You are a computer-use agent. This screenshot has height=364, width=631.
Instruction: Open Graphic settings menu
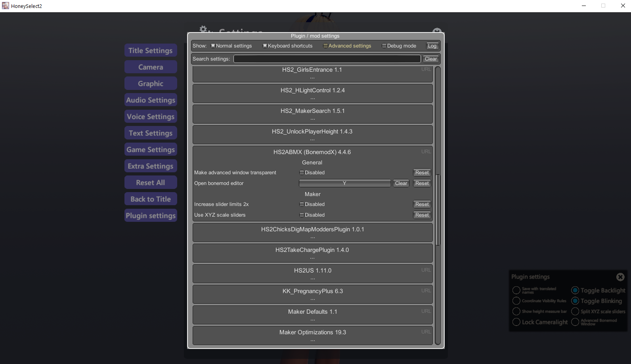pyautogui.click(x=151, y=84)
